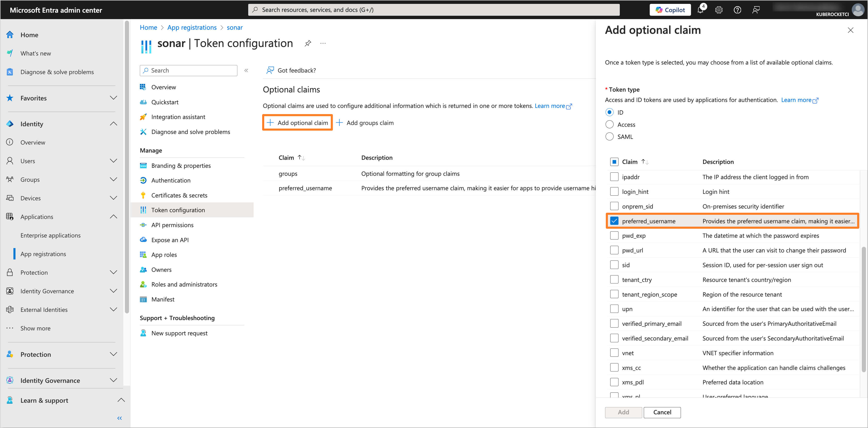Screen dimensions: 868x428
Task: Check the login_hint claim checkbox
Action: coord(614,192)
